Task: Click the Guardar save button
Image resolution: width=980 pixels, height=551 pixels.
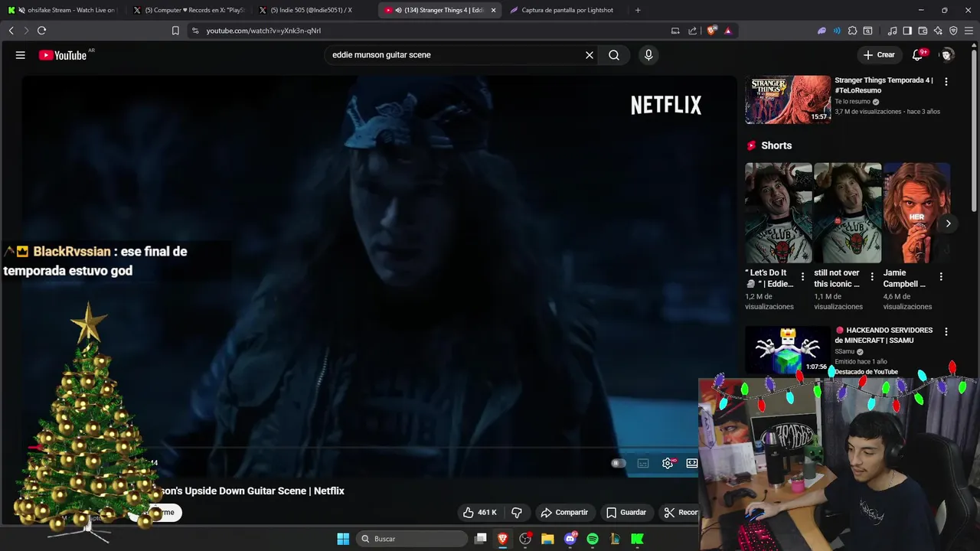Action: pos(626,513)
